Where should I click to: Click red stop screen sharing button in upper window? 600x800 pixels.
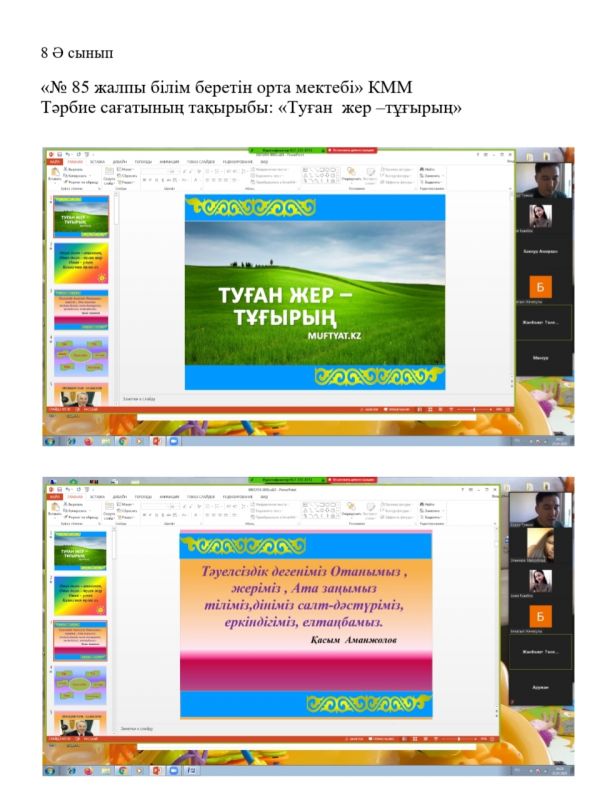point(349,151)
